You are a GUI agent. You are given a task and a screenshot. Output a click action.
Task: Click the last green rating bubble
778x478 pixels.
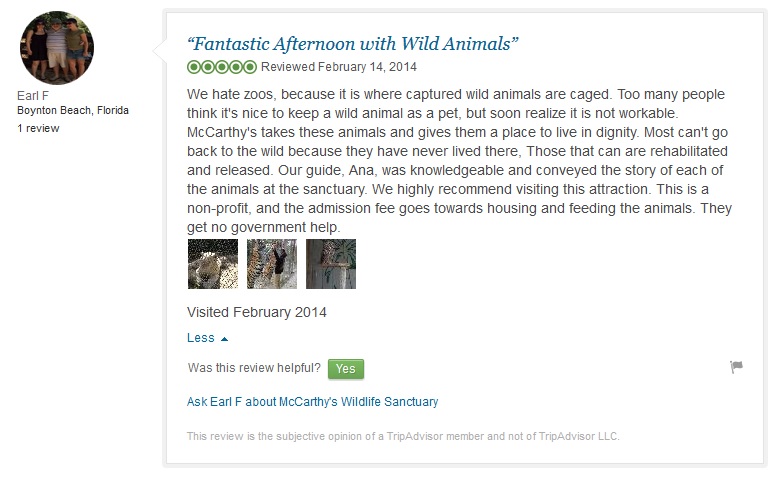pos(250,67)
